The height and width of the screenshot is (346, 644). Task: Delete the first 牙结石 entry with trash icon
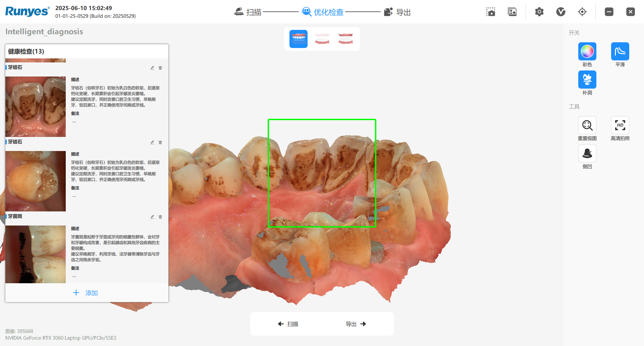(160, 68)
